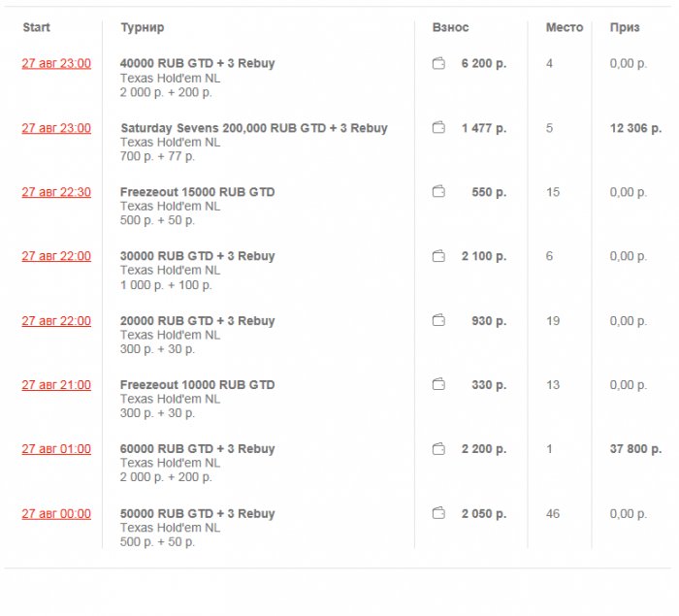Click wallet icon beside 2 050 р. buy-in
Image resolution: width=679 pixels, height=616 pixels.
coord(438,513)
